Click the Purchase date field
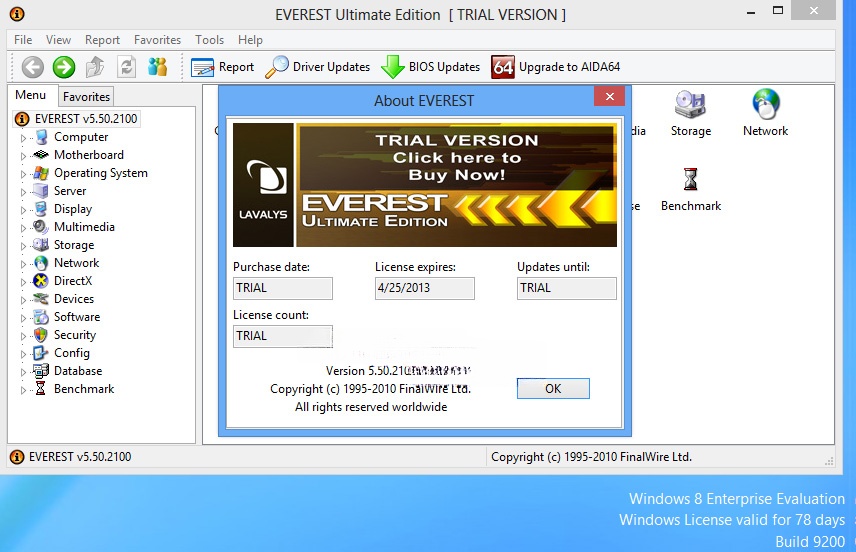Image resolution: width=856 pixels, height=552 pixels. coord(283,288)
